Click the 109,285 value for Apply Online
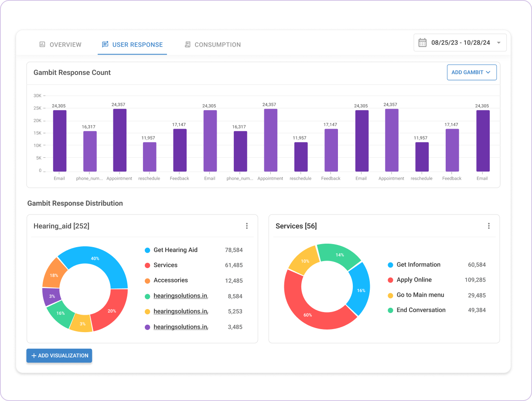532x401 pixels. pyautogui.click(x=475, y=280)
